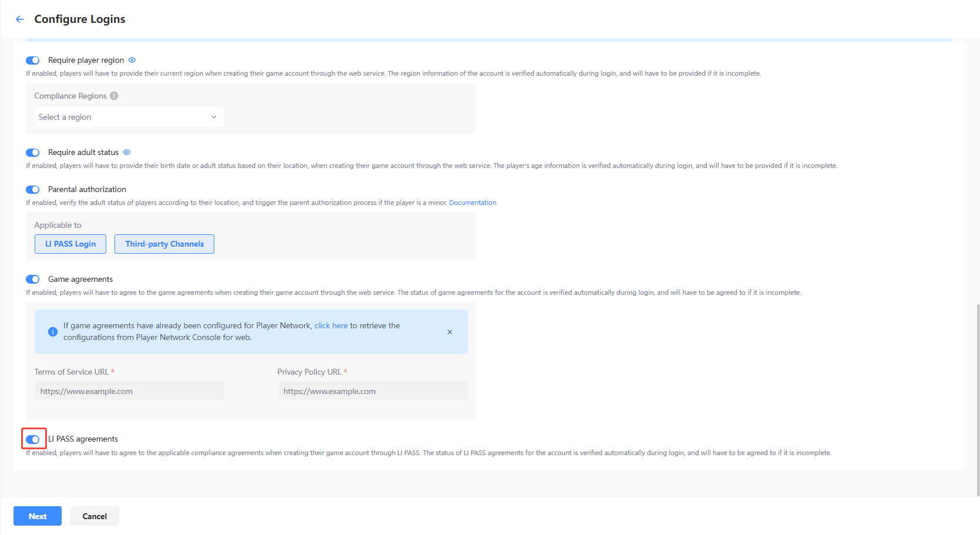This screenshot has height=535, width=980.
Task: Click the blue info icon in banner
Action: pos(53,332)
